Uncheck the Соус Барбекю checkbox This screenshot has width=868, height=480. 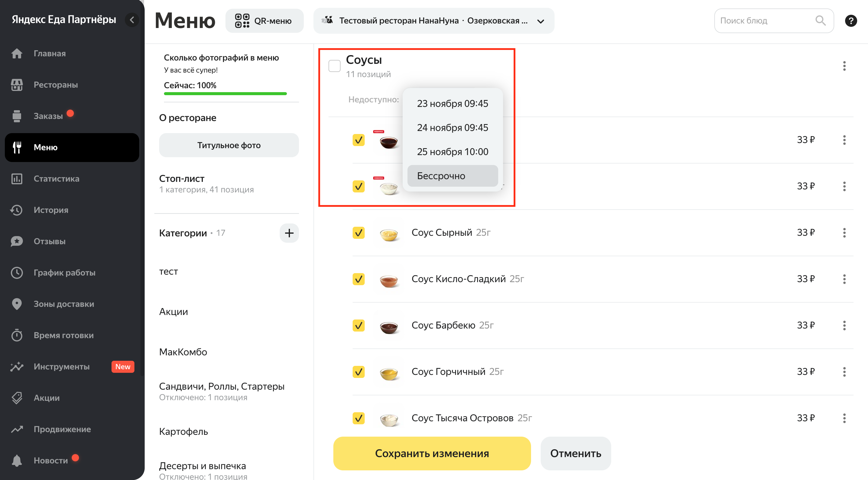coord(359,326)
